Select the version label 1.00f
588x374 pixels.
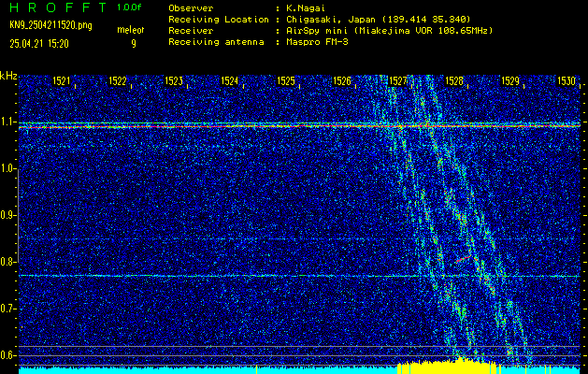click(x=129, y=7)
